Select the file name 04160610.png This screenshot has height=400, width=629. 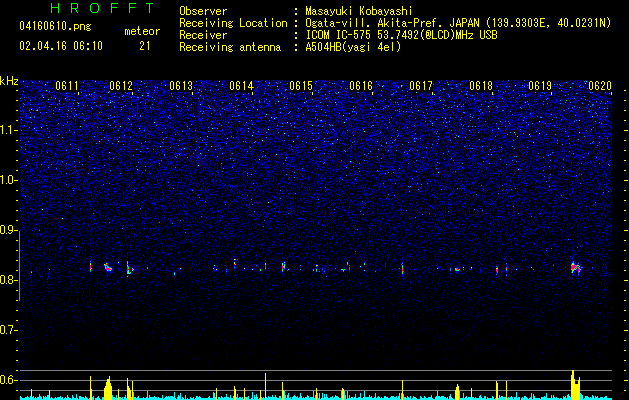click(55, 27)
